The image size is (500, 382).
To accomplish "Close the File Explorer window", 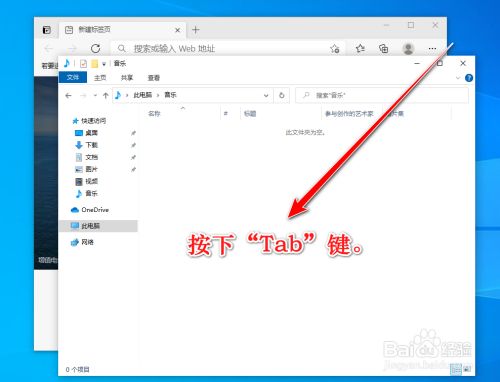I will pos(463,63).
